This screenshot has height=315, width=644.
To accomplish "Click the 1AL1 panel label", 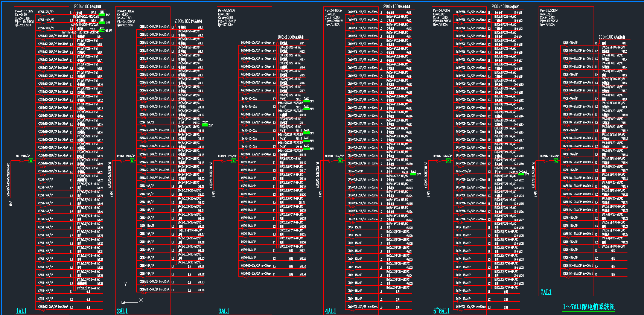I will 21,311.
